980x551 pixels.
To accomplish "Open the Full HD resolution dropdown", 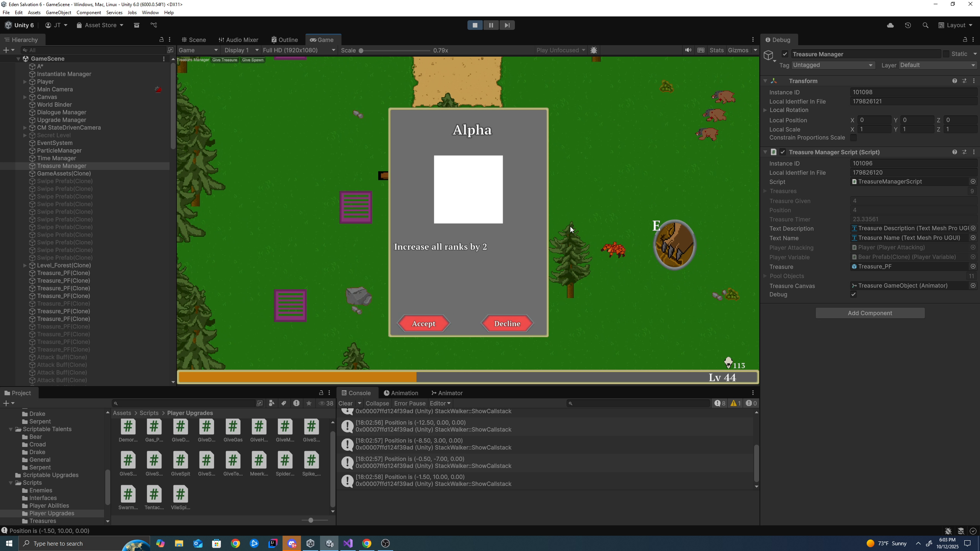I will pyautogui.click(x=299, y=50).
